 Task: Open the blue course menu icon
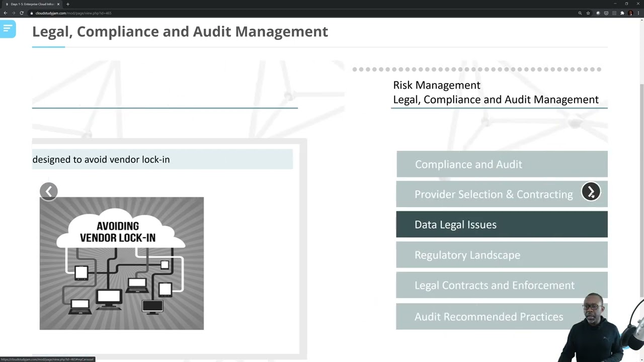point(8,29)
